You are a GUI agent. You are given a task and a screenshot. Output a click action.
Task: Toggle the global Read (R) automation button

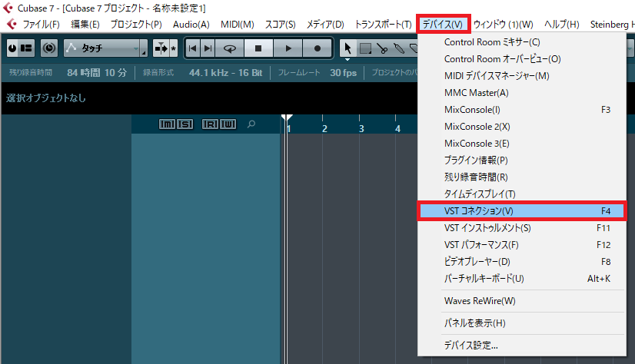tap(210, 124)
